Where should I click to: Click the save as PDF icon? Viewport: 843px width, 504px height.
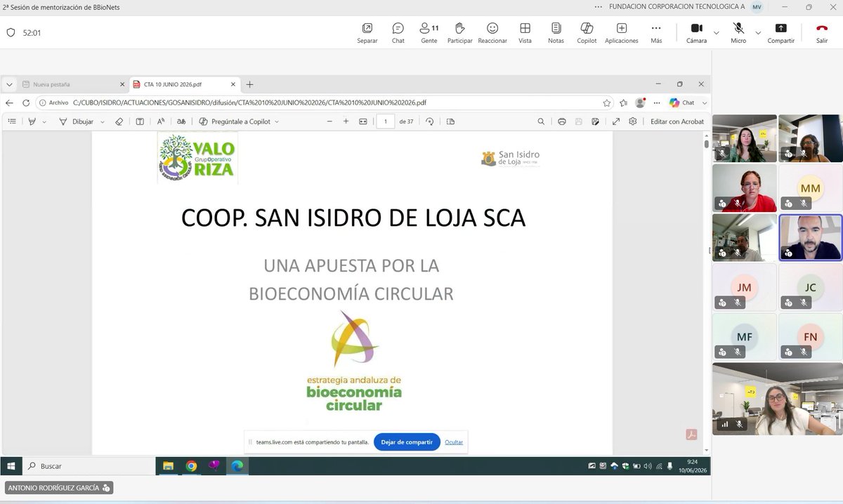pyautogui.click(x=595, y=121)
